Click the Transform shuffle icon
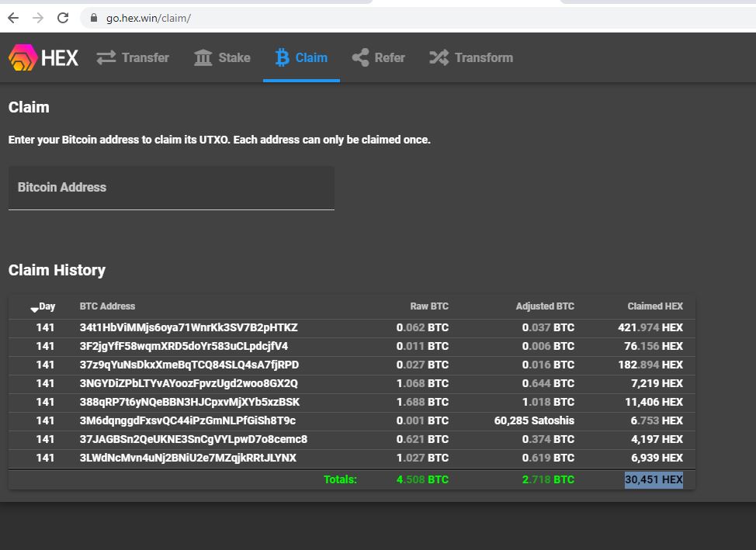This screenshot has height=550, width=756. point(439,57)
